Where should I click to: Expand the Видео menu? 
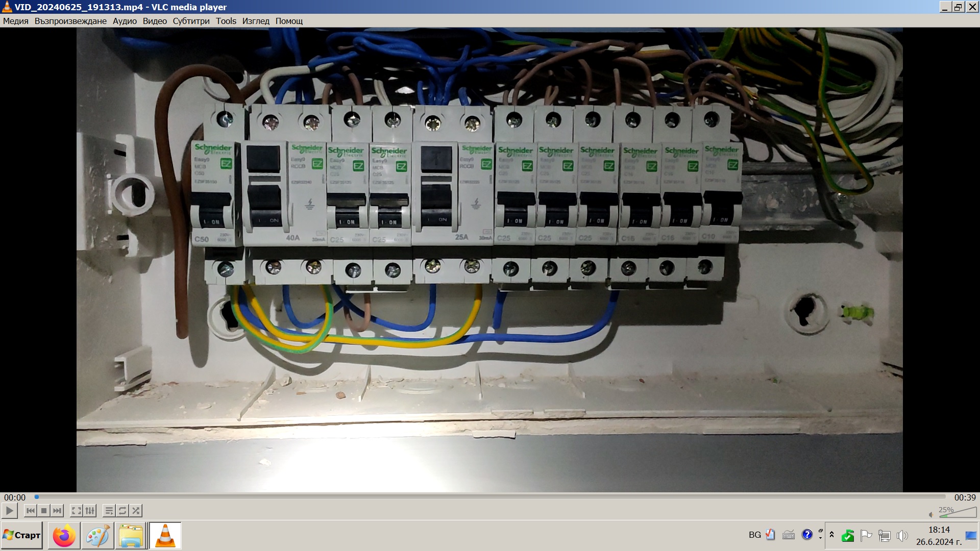[x=155, y=21]
